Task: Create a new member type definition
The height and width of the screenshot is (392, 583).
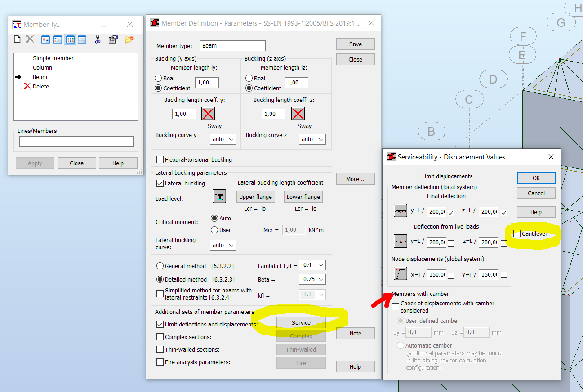Action: (x=17, y=40)
